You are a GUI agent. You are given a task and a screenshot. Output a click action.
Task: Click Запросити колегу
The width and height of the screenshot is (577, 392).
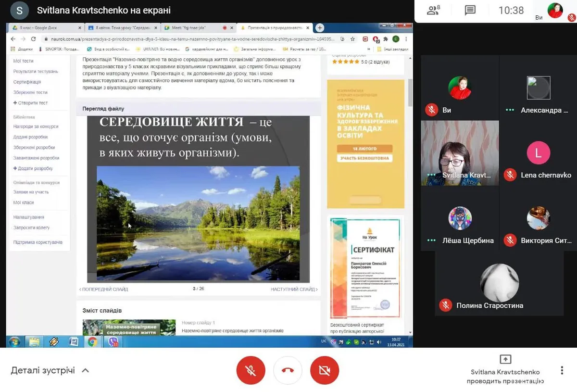click(x=31, y=228)
